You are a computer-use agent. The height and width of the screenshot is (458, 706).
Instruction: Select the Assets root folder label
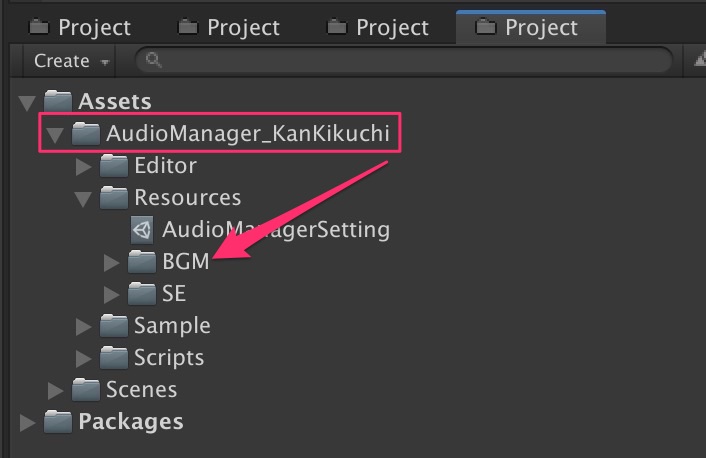click(115, 101)
